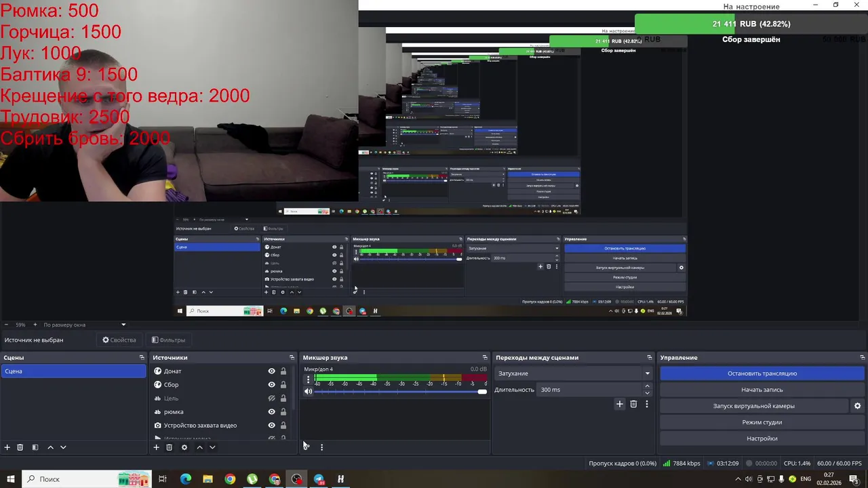Show the Цель source eye

click(272, 399)
